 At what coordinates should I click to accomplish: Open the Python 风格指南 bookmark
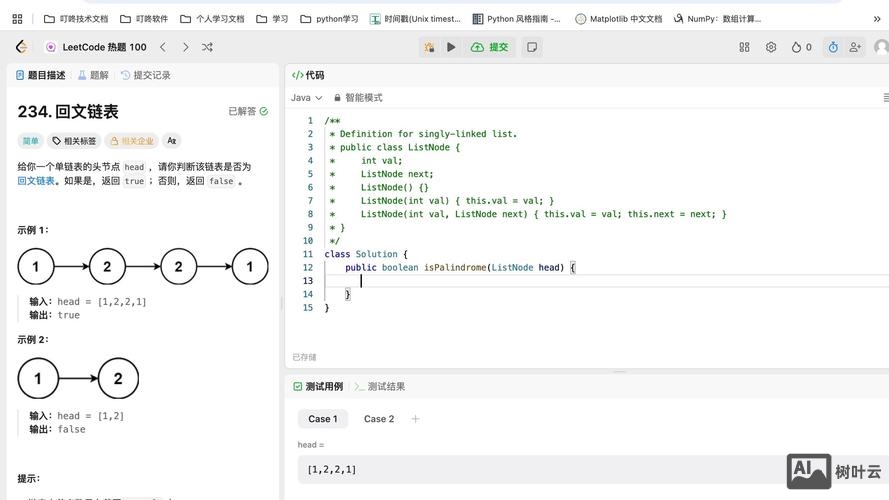517,19
